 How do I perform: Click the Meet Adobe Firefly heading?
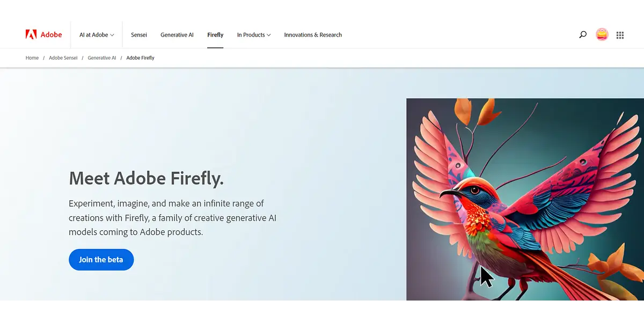[146, 178]
